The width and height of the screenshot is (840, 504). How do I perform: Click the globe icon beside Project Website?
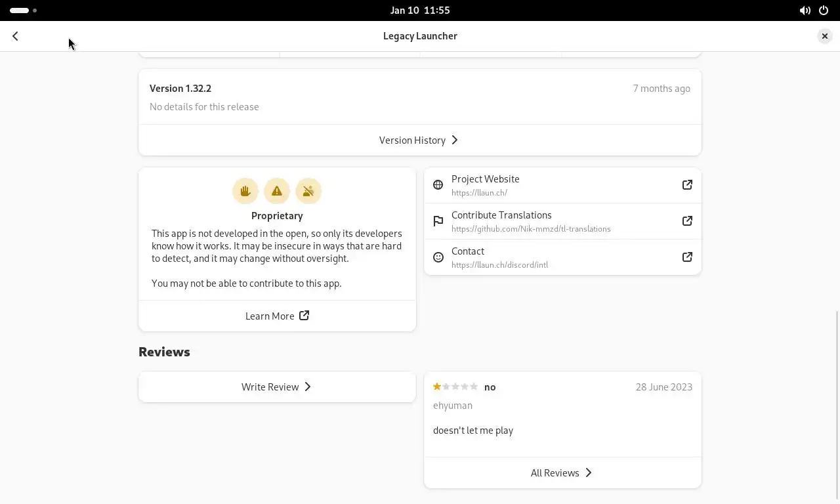coord(438,185)
